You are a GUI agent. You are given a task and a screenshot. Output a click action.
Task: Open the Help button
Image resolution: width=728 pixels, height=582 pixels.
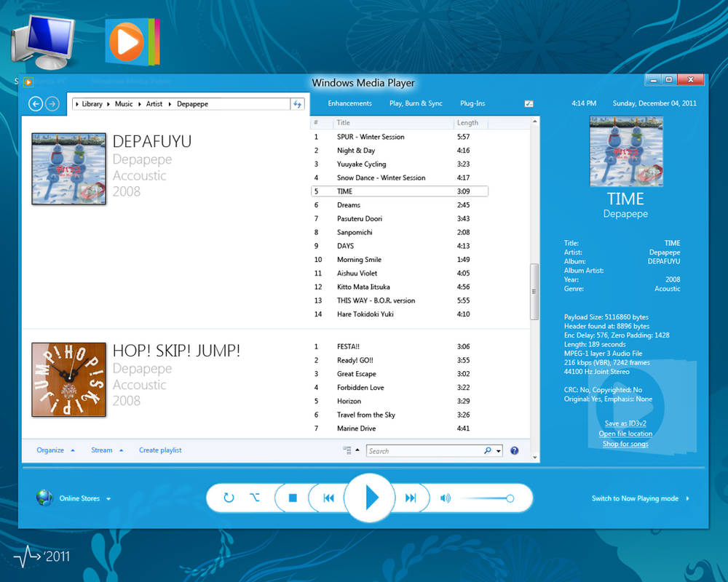coord(515,450)
